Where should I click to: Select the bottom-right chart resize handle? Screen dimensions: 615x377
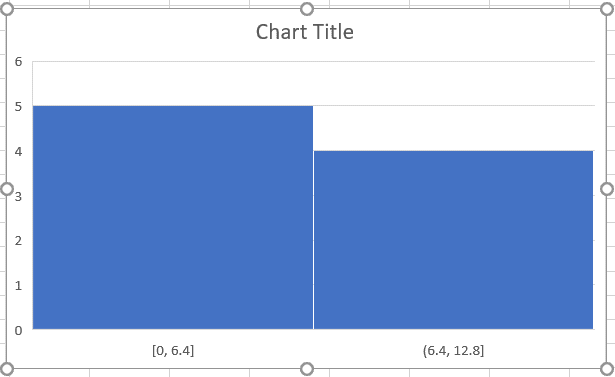click(x=607, y=369)
